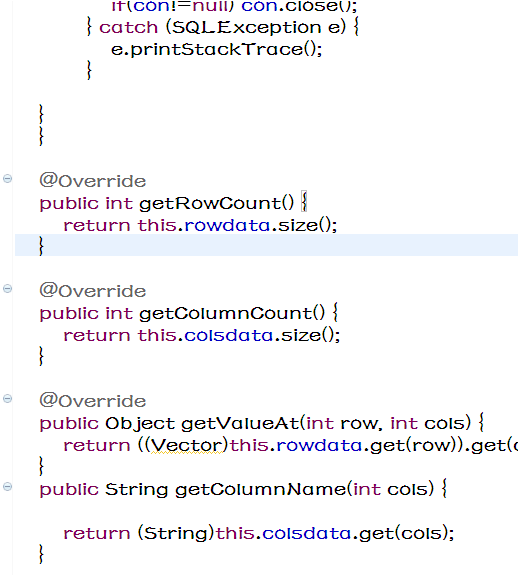Click the closing brace on highlighted line
Image resolution: width=518 pixels, height=575 pixels.
coord(41,245)
